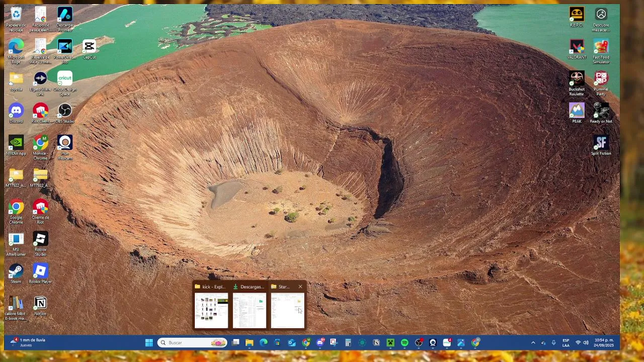This screenshot has height=362, width=644.
Task: Select the CapCut desktop icon
Action: [89, 50]
